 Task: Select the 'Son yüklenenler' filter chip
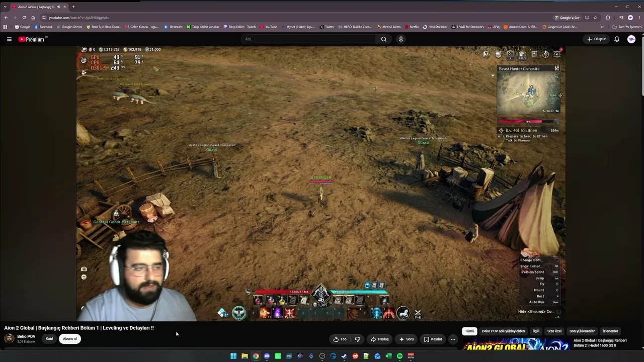pos(582,331)
